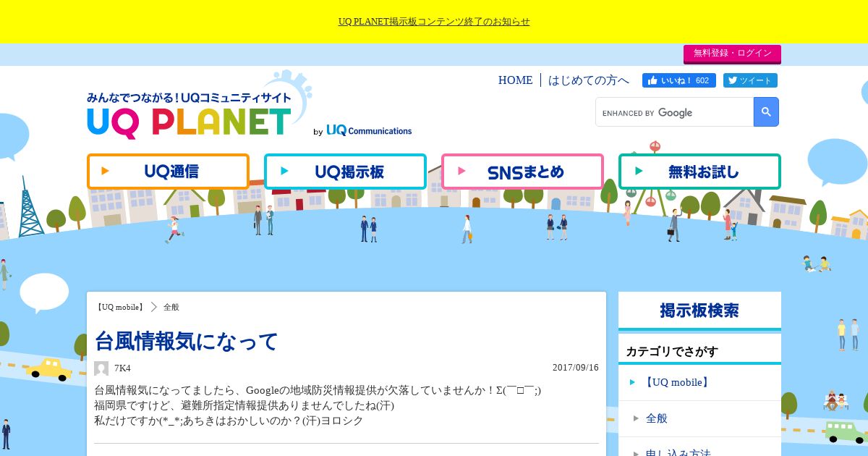Focus the Google custom search field
This screenshot has width=868, height=456.
tap(675, 112)
